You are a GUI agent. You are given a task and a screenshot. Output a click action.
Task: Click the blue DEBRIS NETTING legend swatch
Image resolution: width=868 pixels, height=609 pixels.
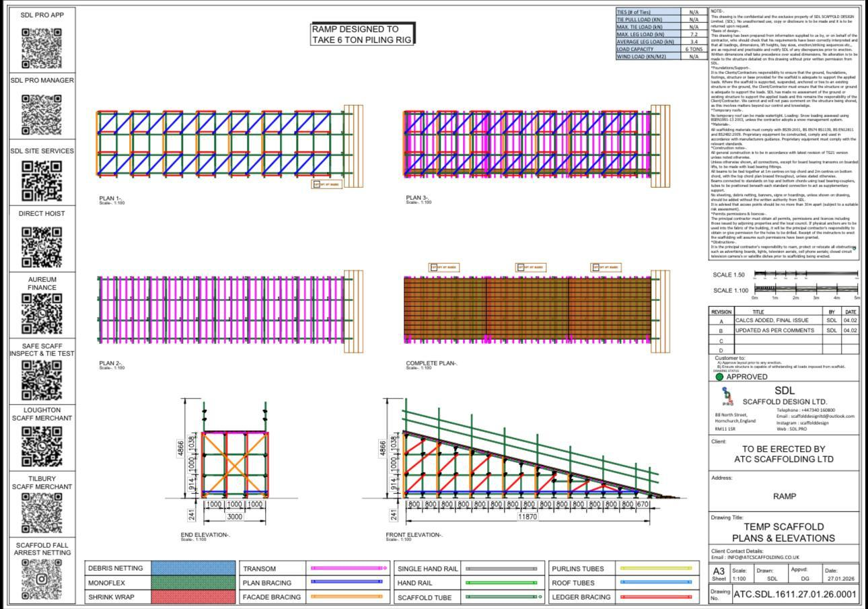click(194, 569)
